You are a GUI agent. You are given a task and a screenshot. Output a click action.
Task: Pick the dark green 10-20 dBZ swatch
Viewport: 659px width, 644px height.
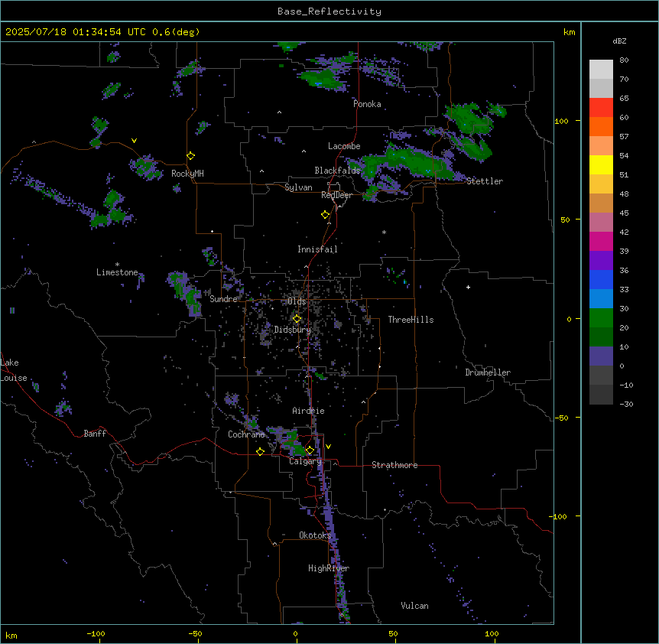point(601,337)
